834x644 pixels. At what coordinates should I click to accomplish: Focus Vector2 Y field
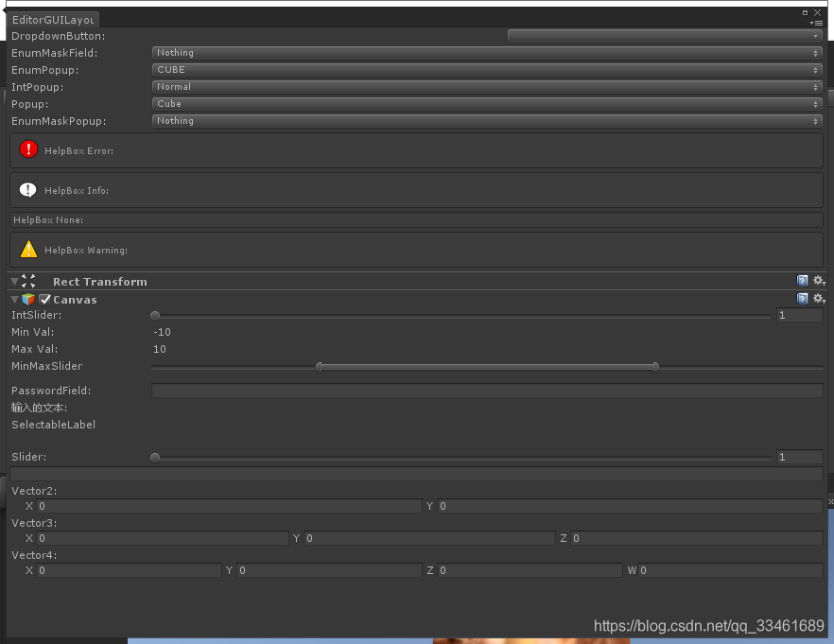pyautogui.click(x=631, y=506)
